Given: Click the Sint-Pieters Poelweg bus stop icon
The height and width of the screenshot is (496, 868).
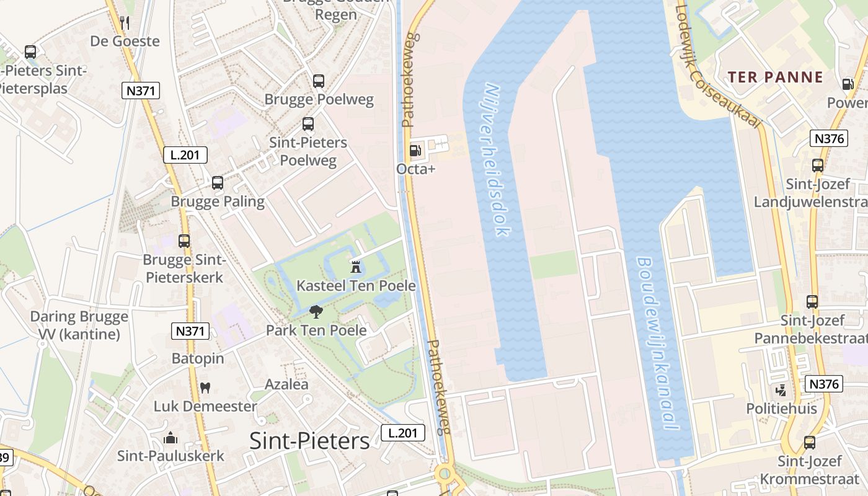Looking at the screenshot, I should click(x=308, y=124).
